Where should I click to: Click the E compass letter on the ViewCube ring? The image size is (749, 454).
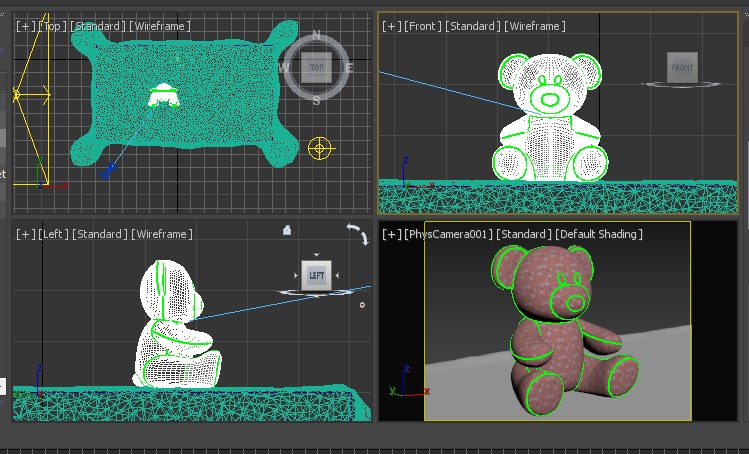click(x=349, y=68)
